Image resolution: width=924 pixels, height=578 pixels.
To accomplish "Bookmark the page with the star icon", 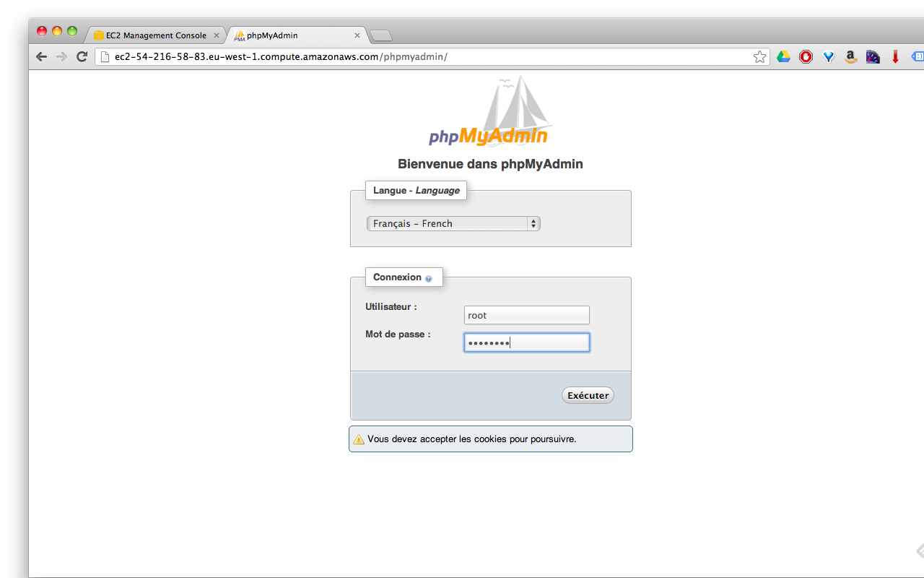I will [759, 56].
